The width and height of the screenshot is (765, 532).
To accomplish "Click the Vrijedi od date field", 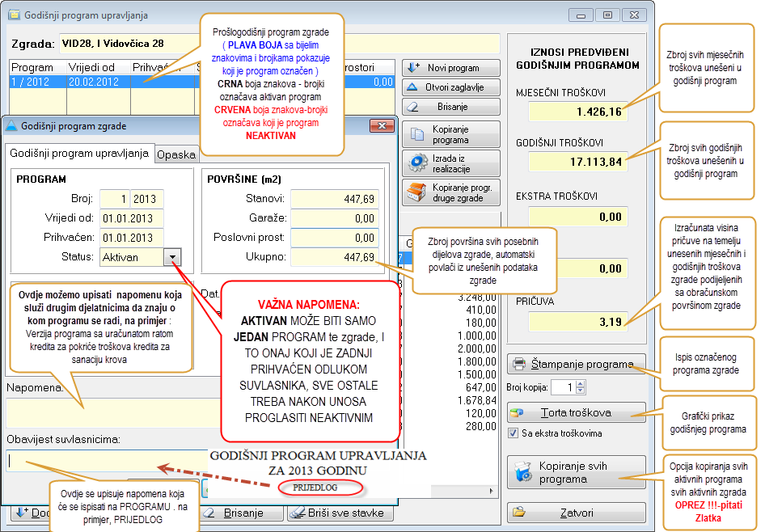I will point(132,218).
